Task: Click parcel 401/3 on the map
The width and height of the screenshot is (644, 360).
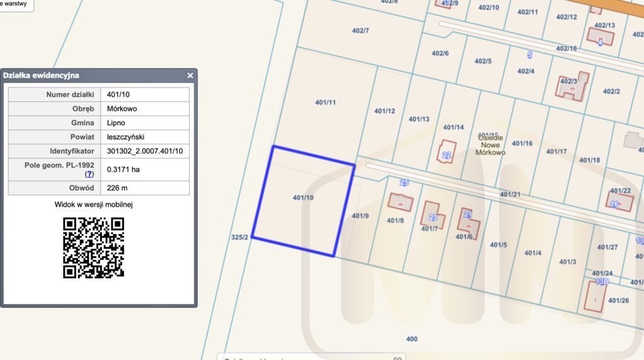Action: [x=568, y=262]
